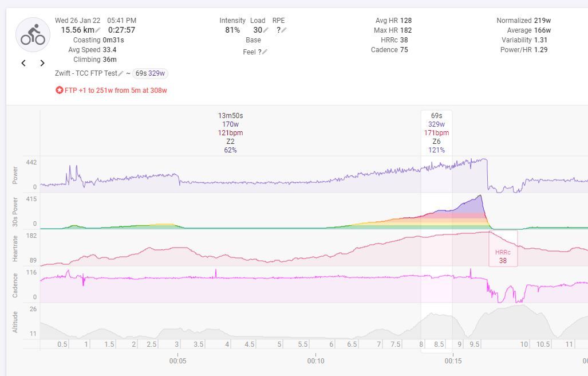Click the cycling activity type icon
This screenshot has width=588, height=376.
(x=33, y=35)
